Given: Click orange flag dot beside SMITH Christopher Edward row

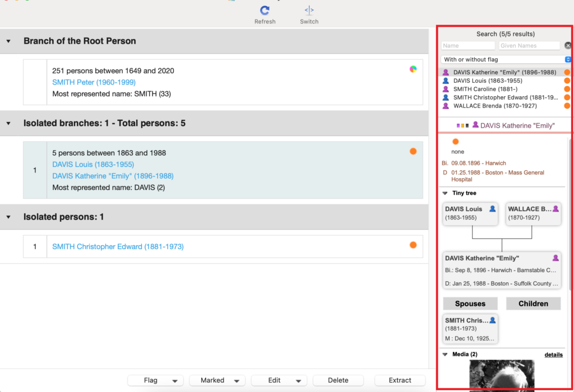Looking at the screenshot, I should [413, 245].
